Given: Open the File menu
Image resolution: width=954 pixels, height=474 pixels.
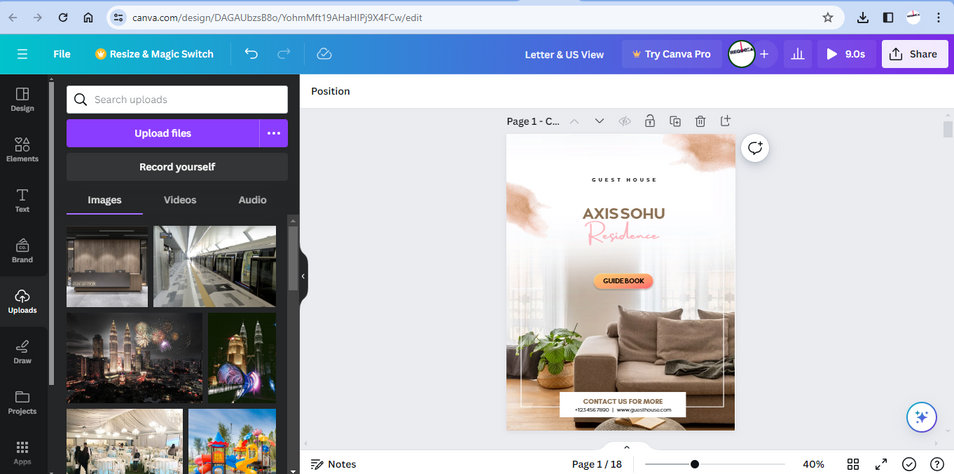Looking at the screenshot, I should (62, 54).
